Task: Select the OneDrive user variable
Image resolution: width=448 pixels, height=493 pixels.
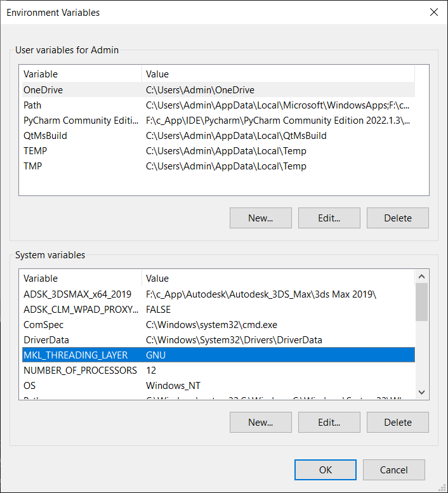Action: click(43, 90)
